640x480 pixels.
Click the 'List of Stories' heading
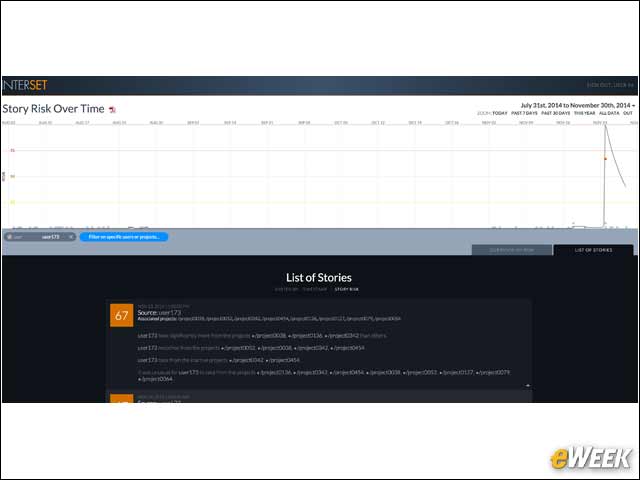(319, 278)
